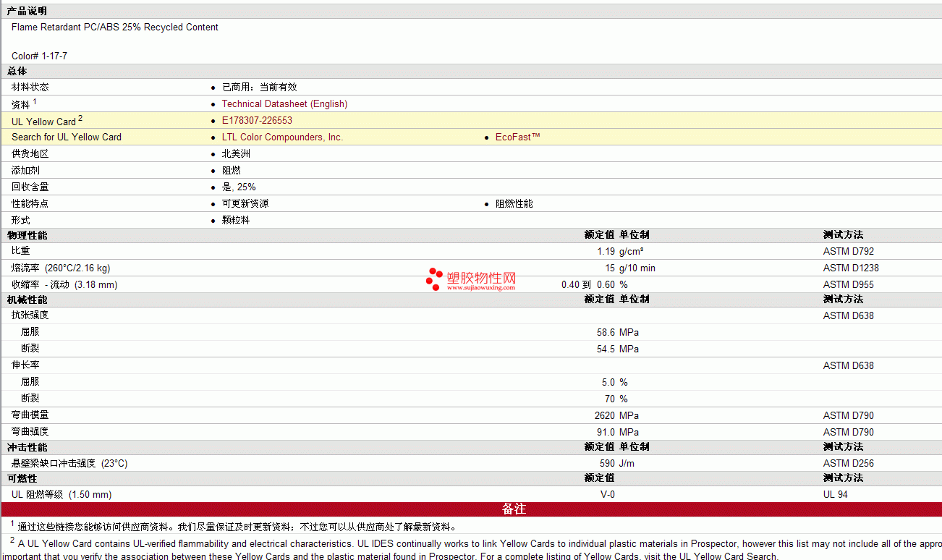Click the 70 % break elongation value
The height and width of the screenshot is (560, 942).
click(x=616, y=399)
